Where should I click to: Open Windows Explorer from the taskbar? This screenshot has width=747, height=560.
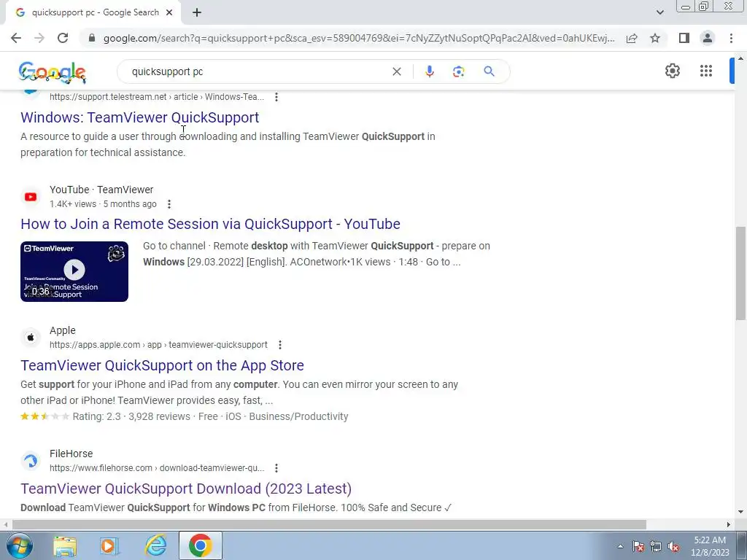pos(65,545)
